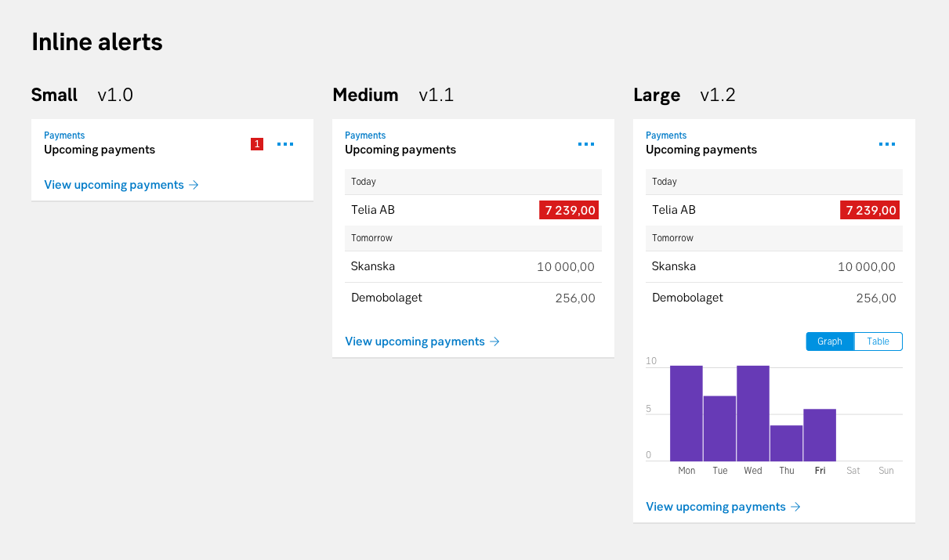Open the ellipsis menu on the Small card
The image size is (949, 560).
285,144
